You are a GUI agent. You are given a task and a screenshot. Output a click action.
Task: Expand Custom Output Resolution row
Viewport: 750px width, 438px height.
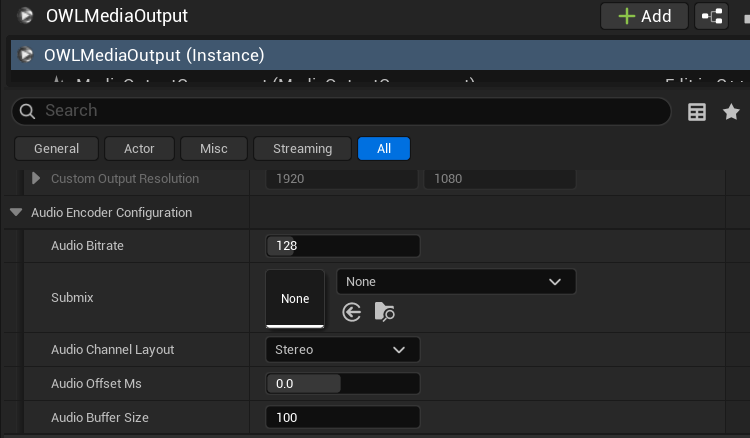coord(35,178)
